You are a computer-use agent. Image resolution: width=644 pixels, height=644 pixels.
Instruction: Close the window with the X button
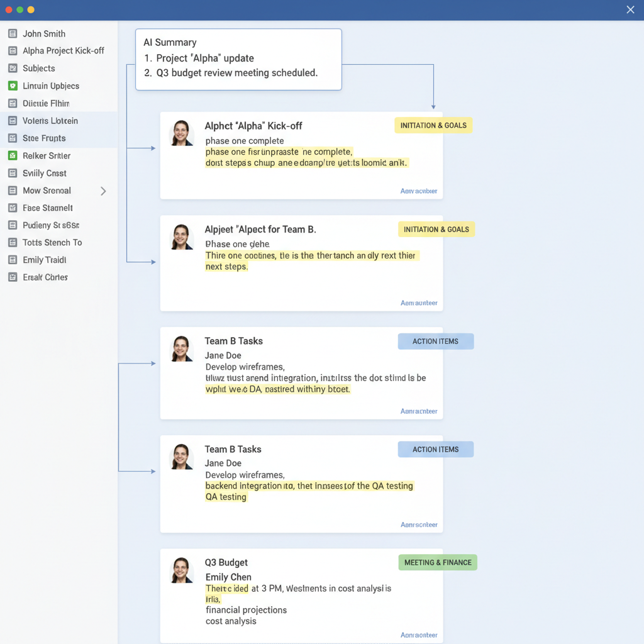pyautogui.click(x=631, y=9)
